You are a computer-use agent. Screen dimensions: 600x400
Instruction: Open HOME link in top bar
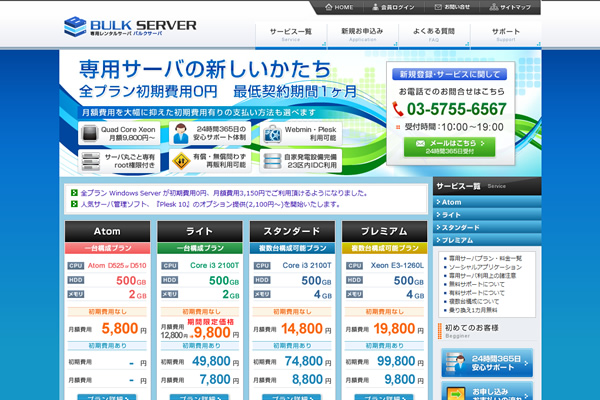[338, 7]
